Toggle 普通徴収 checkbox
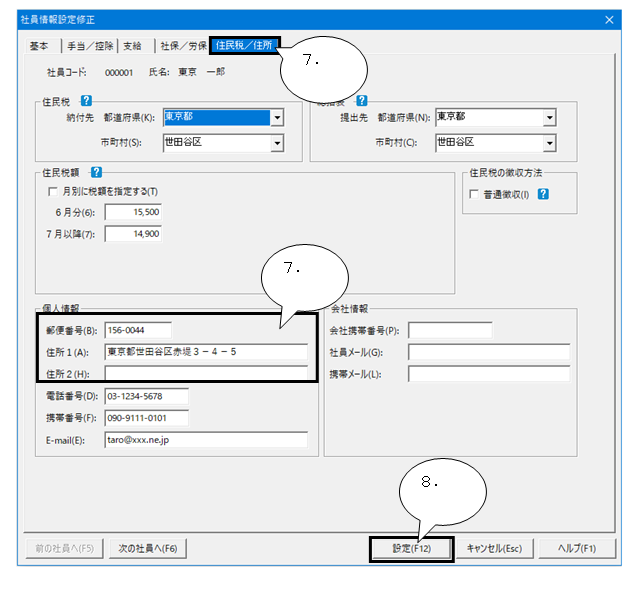Screen dimensions: 641x591 coord(474,194)
